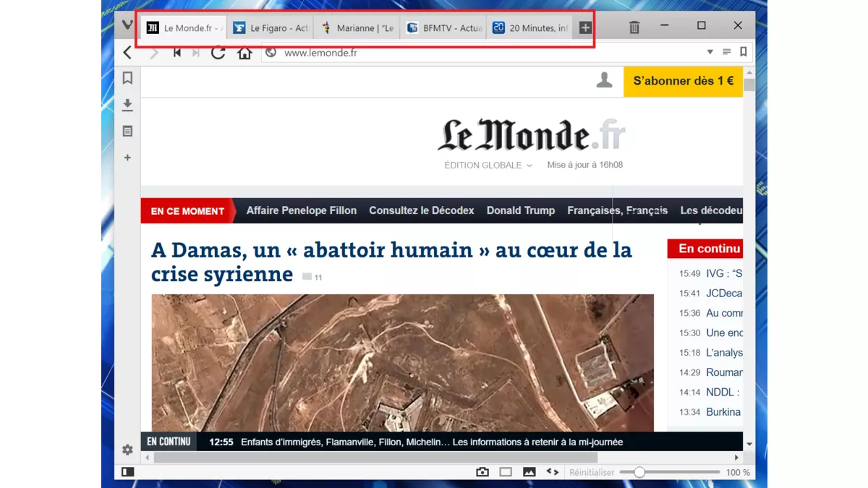Go to the home page

coord(244,53)
